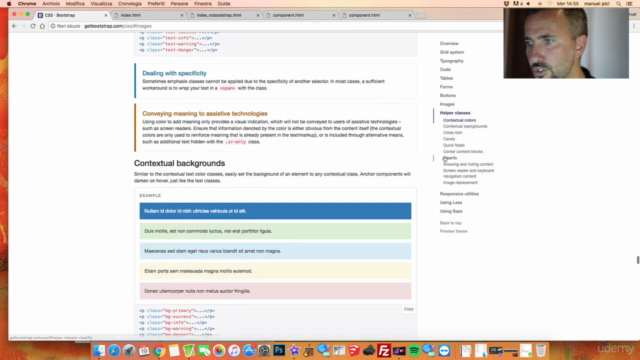The width and height of the screenshot is (640, 360).
Task: Open Finder from the dock
Action: [x=99, y=351]
